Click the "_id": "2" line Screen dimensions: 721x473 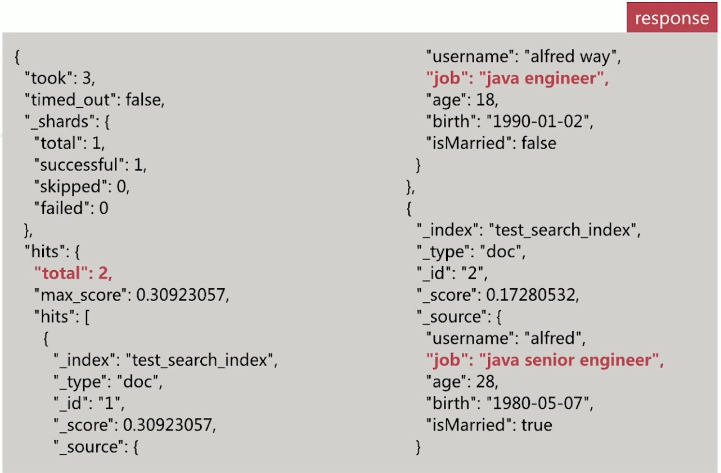[x=452, y=274]
